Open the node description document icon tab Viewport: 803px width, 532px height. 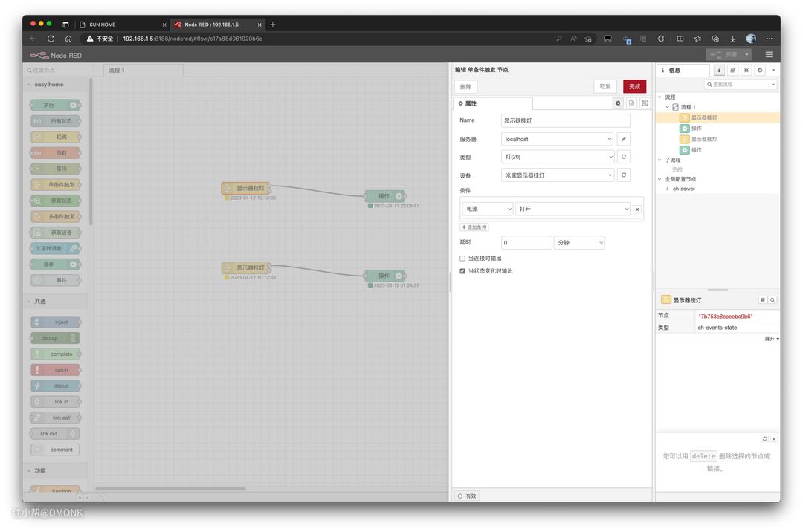631,103
